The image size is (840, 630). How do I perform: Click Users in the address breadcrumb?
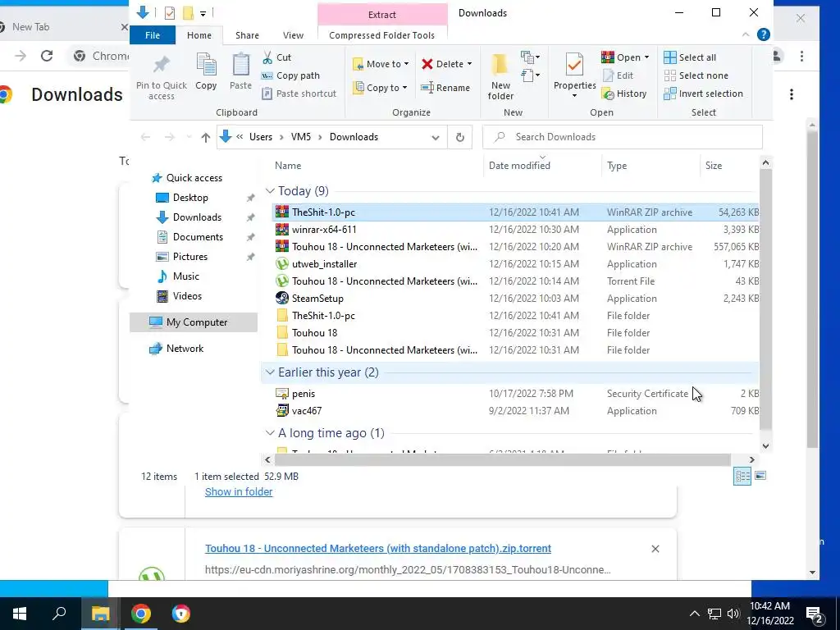coord(260,137)
